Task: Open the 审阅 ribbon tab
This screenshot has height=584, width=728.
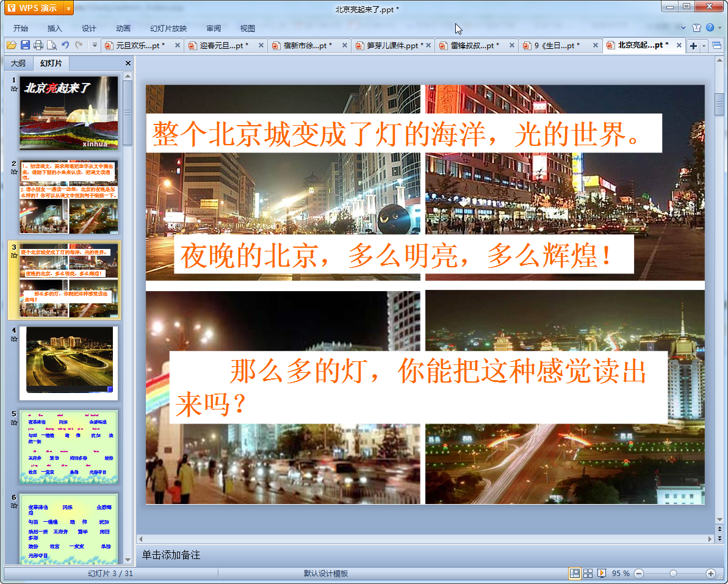Action: click(x=214, y=28)
